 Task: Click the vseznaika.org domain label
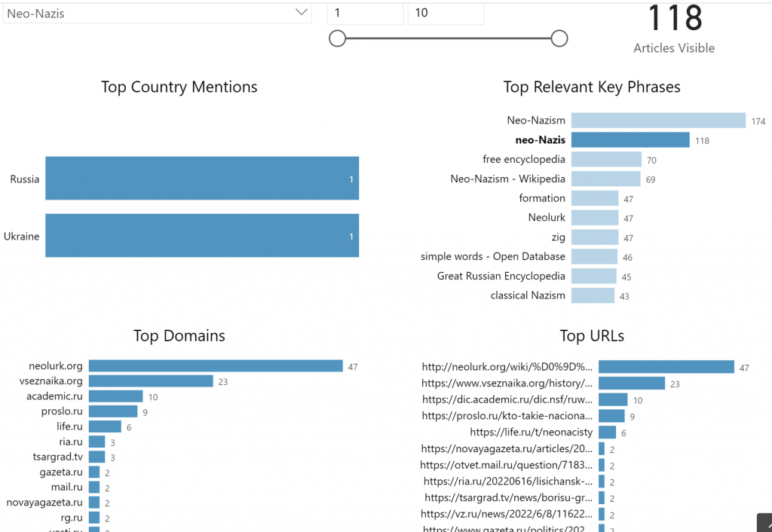point(51,381)
